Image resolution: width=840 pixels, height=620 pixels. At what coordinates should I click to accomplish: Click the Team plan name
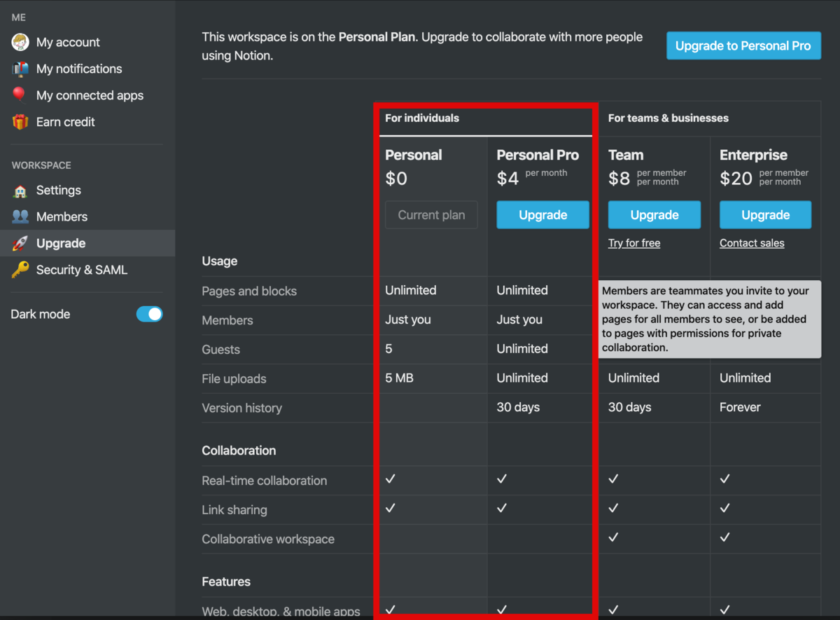(x=626, y=155)
